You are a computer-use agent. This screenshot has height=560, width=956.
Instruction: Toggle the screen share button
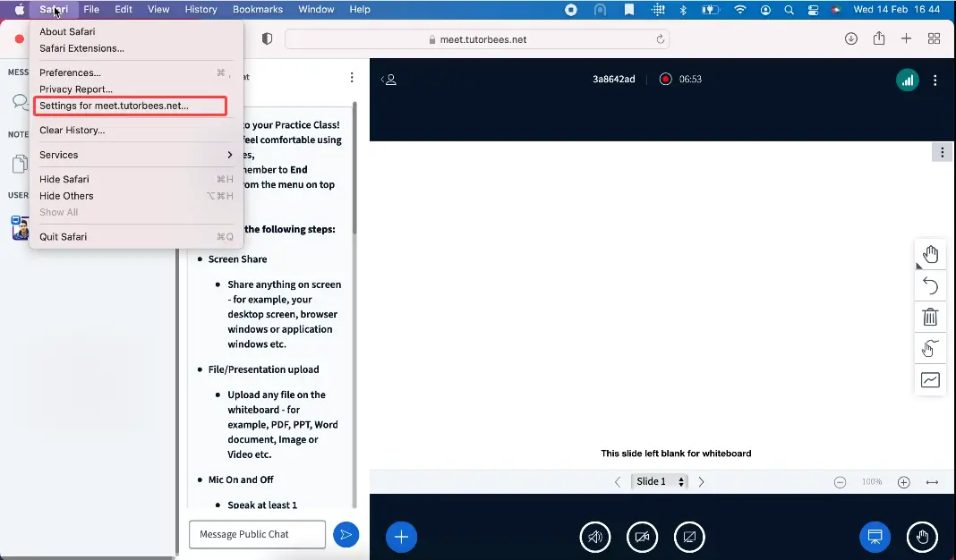click(x=688, y=537)
